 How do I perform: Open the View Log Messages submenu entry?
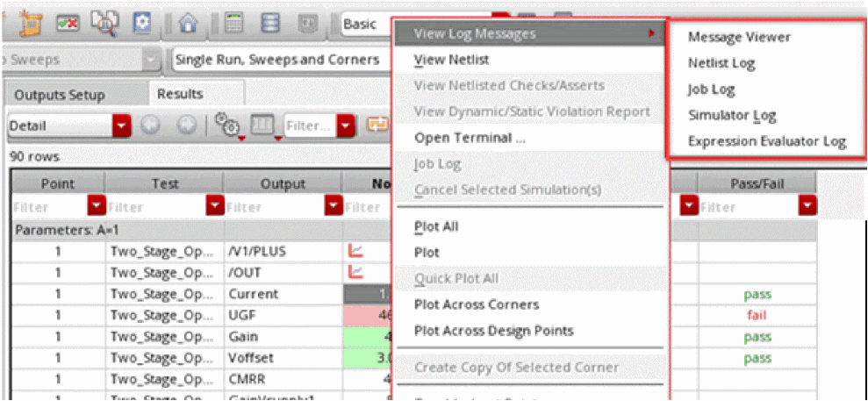click(528, 33)
